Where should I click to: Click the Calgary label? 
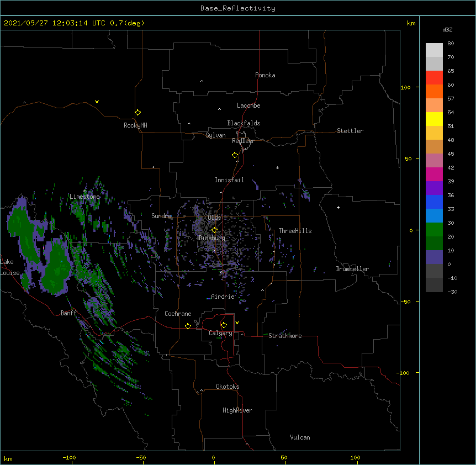(x=220, y=333)
